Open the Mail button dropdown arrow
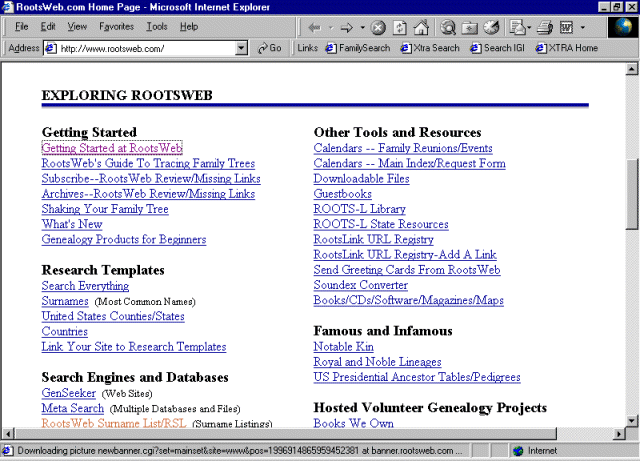 529,27
